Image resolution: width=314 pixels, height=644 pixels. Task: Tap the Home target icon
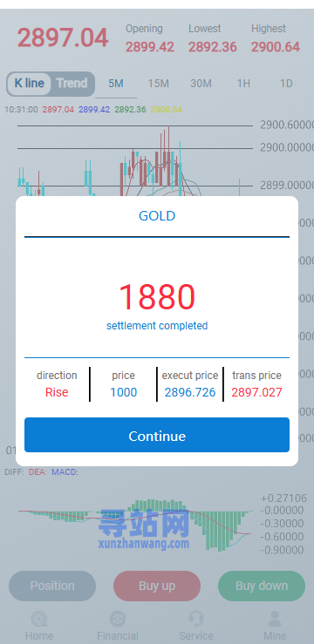click(x=39, y=619)
